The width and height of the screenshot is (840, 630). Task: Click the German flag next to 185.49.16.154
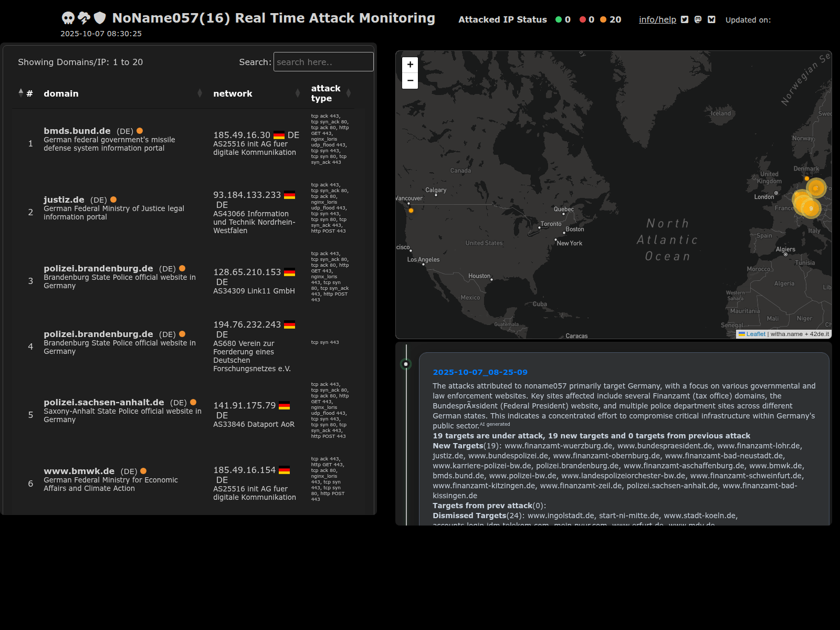pos(284,470)
